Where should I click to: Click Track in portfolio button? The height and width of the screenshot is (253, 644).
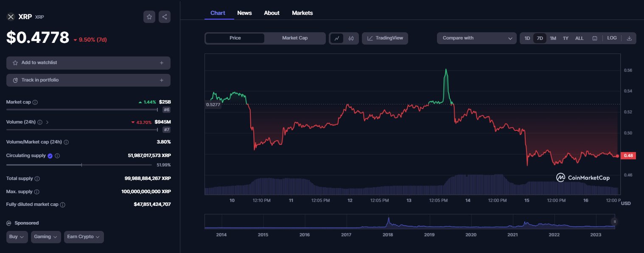coord(88,80)
